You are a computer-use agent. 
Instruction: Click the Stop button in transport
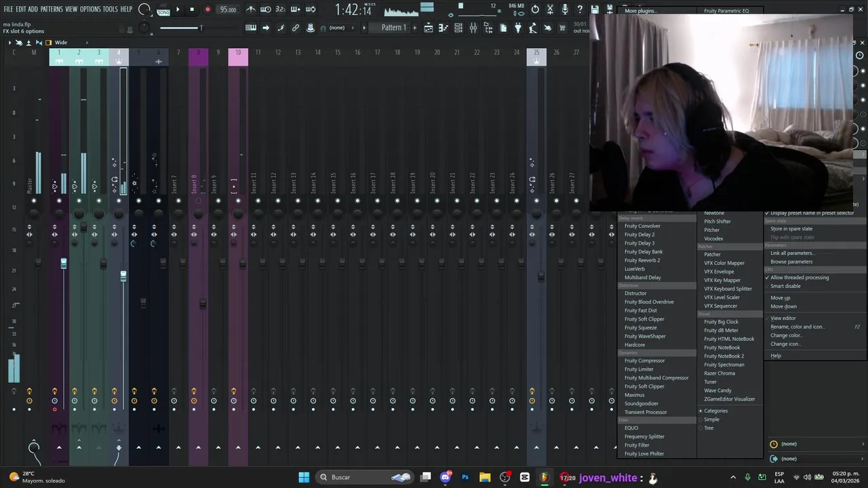[192, 9]
